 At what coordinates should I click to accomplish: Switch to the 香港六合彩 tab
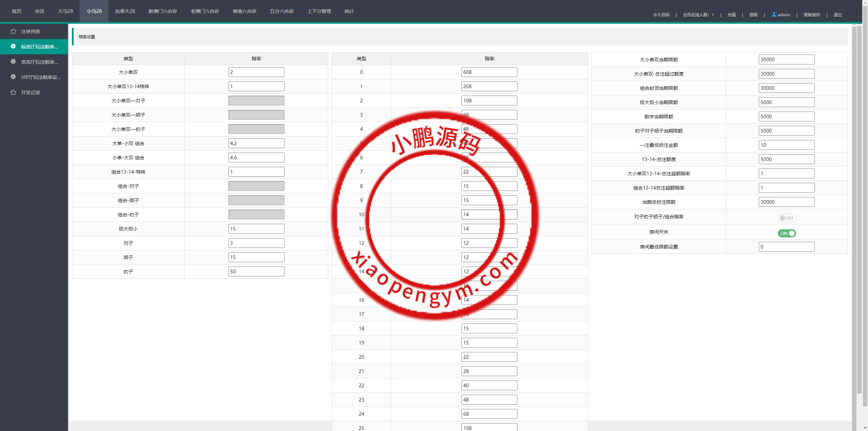[244, 11]
